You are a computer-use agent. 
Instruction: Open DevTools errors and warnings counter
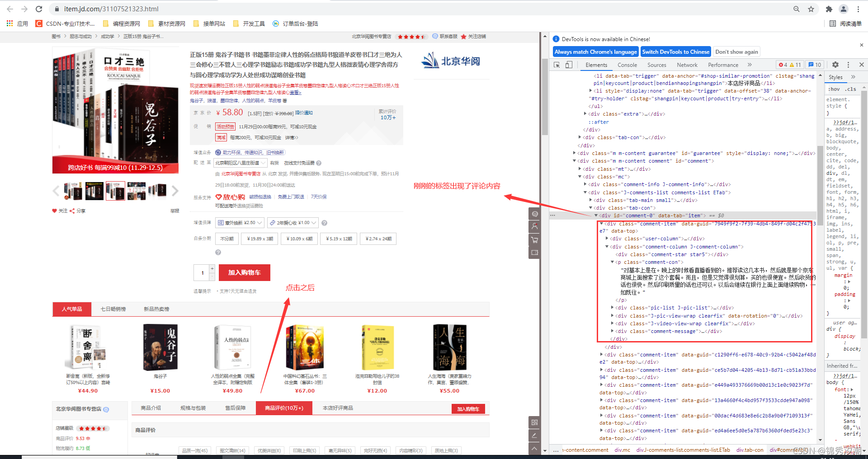[790, 65]
